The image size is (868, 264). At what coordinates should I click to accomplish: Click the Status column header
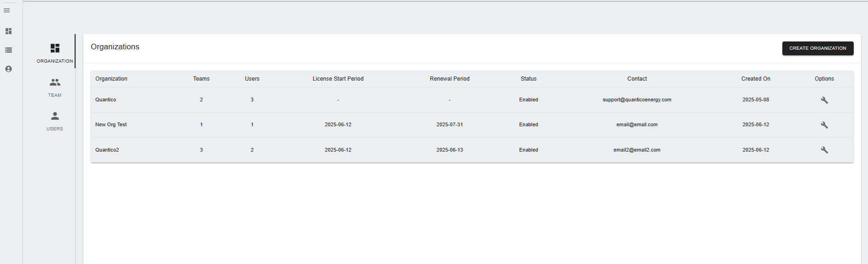[529, 79]
